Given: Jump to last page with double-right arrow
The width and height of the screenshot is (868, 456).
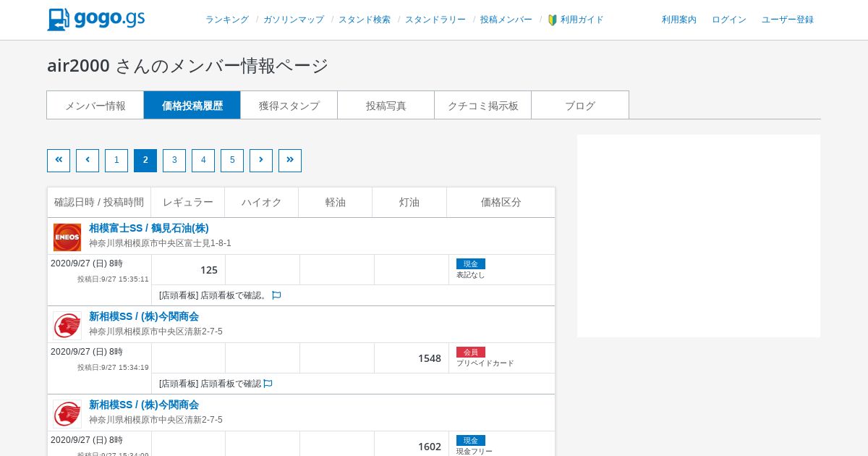Looking at the screenshot, I should (290, 161).
